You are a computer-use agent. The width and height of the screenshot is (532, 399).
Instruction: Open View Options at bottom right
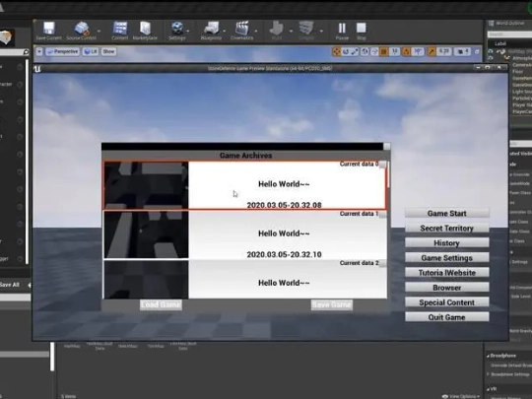pyautogui.click(x=461, y=396)
